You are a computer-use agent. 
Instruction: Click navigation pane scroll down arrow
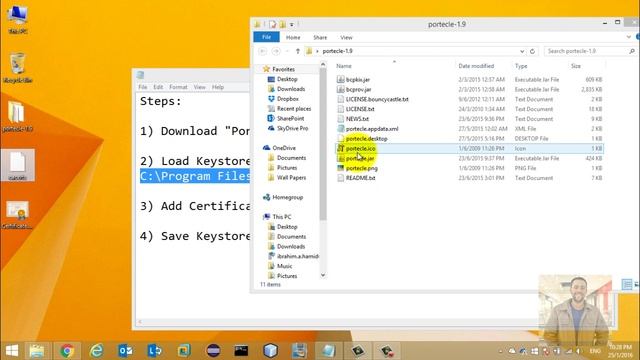coord(323,275)
